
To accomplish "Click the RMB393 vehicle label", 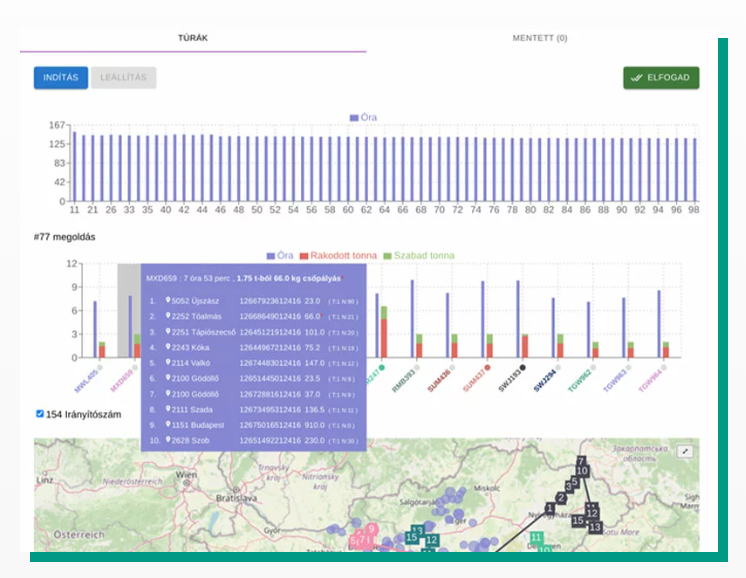I will (403, 381).
